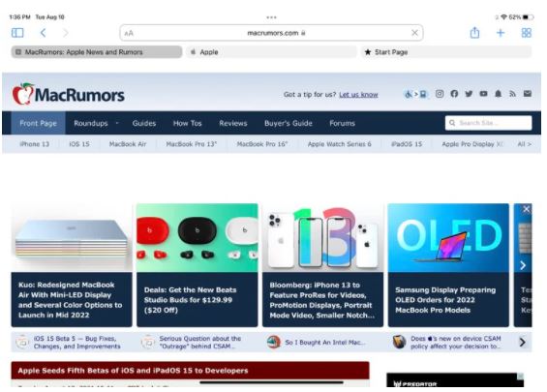Viewport: 547px width, 392px height.
Task: Switch to the Apple tab
Action: [271, 52]
